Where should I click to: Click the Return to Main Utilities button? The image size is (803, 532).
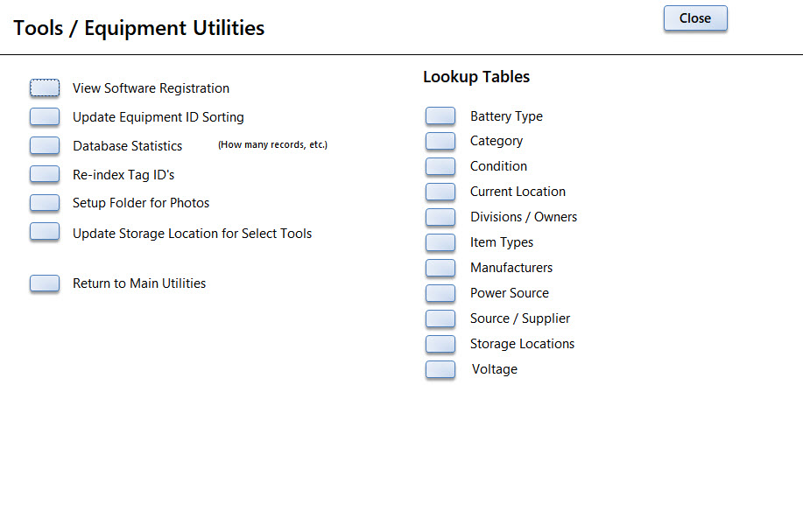tap(45, 283)
